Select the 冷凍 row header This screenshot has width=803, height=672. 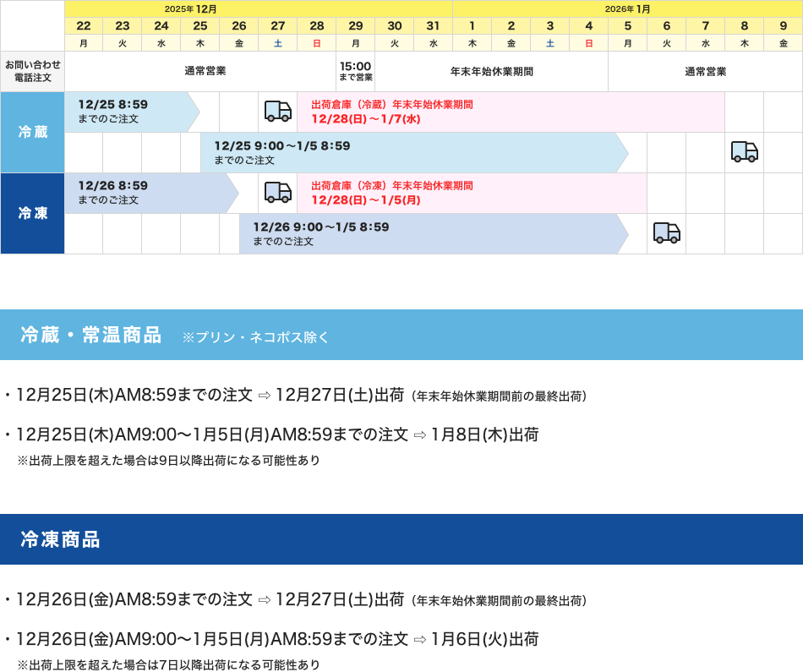[x=33, y=213]
